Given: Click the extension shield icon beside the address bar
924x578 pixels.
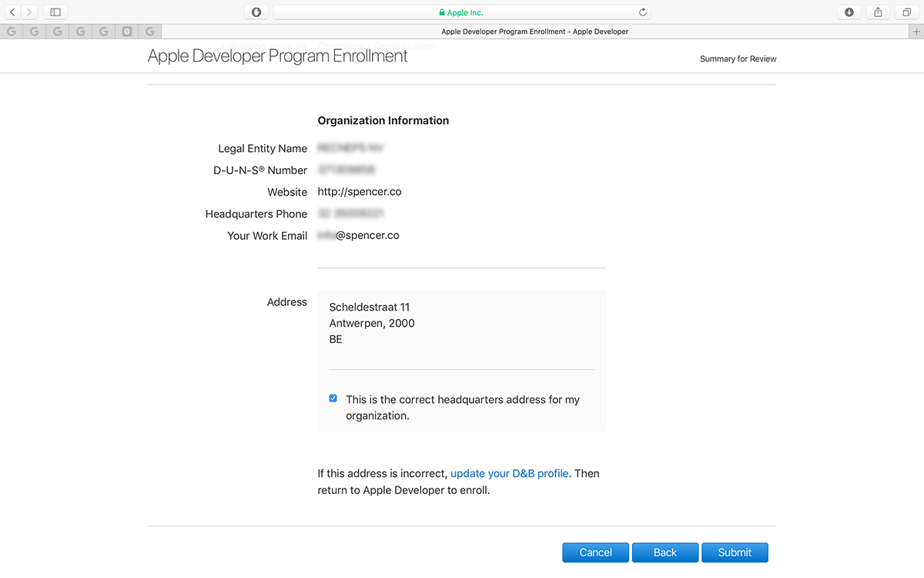Looking at the screenshot, I should [x=256, y=12].
